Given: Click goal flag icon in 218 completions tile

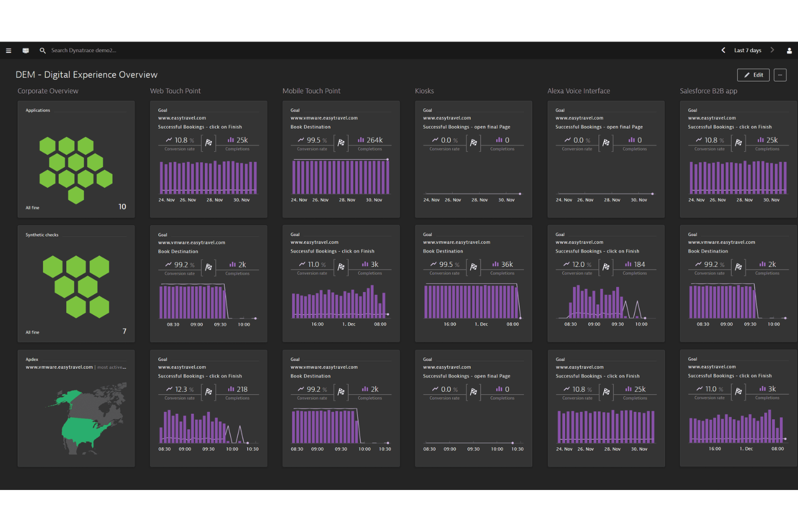Looking at the screenshot, I should 209,392.
